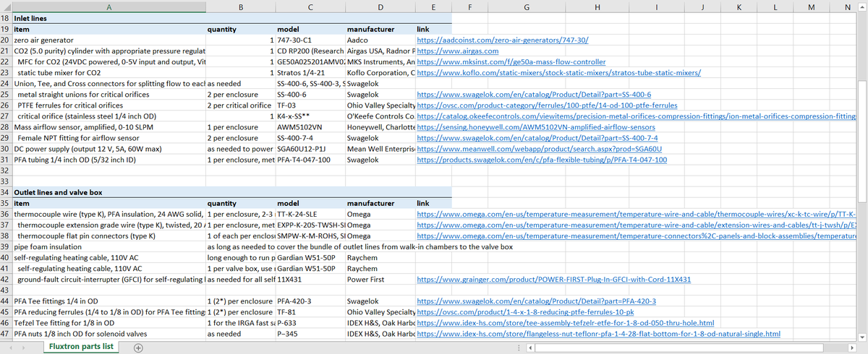The image size is (868, 354).
Task: Click the 'K4-x-SS**' model cell
Action: pyautogui.click(x=310, y=116)
